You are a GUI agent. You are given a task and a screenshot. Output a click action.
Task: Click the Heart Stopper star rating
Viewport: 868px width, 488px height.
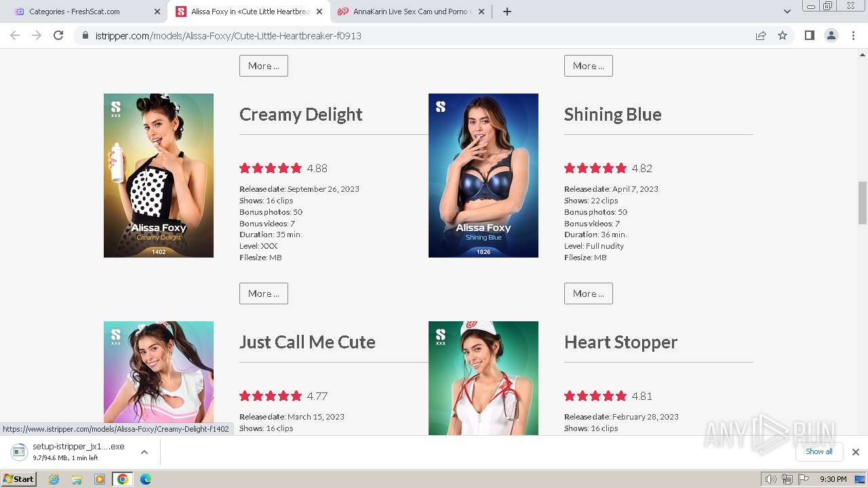pyautogui.click(x=595, y=396)
